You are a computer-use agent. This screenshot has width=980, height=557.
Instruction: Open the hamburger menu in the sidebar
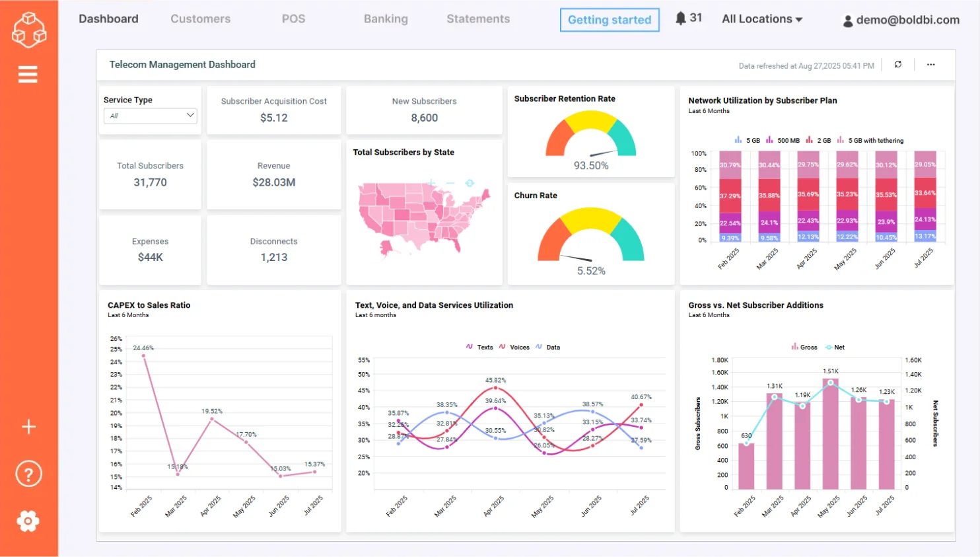click(x=28, y=74)
